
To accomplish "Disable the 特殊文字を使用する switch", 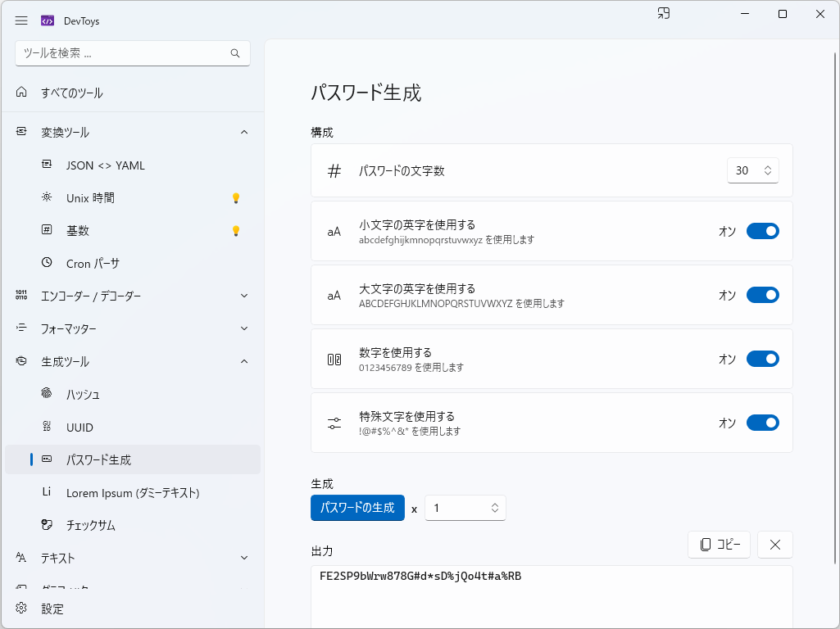I will (x=762, y=423).
